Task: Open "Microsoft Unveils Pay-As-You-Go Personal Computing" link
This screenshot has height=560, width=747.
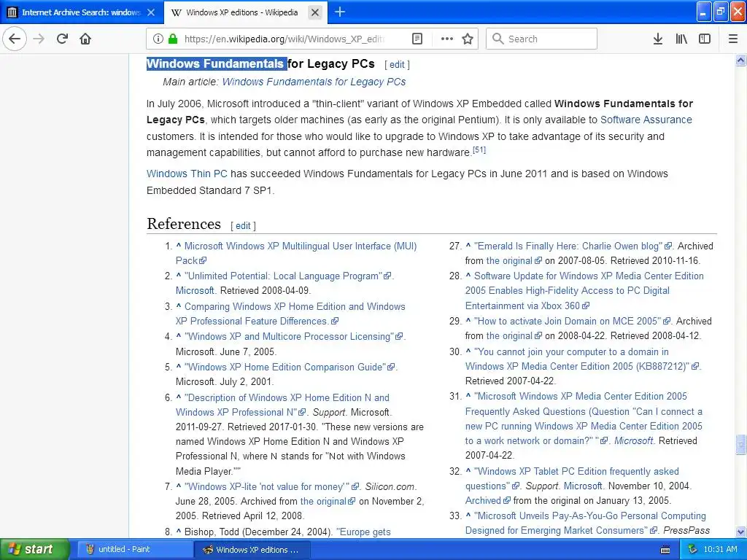Action: click(589, 516)
